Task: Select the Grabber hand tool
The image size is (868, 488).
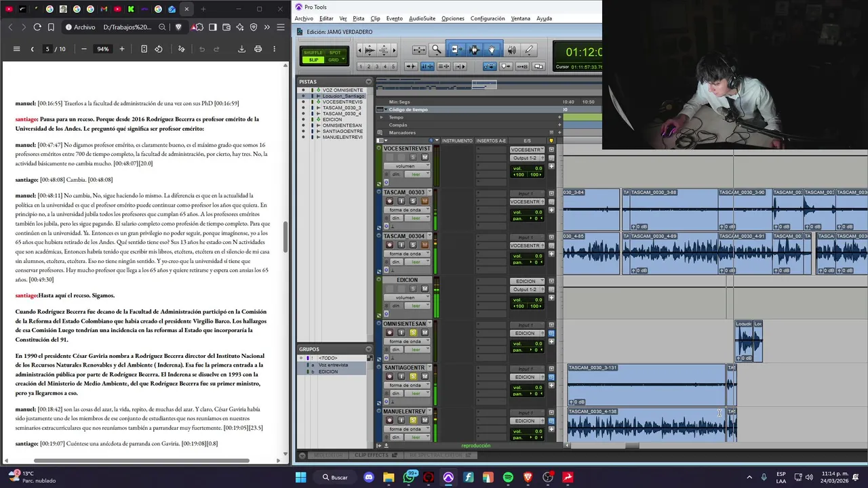Action: (492, 49)
